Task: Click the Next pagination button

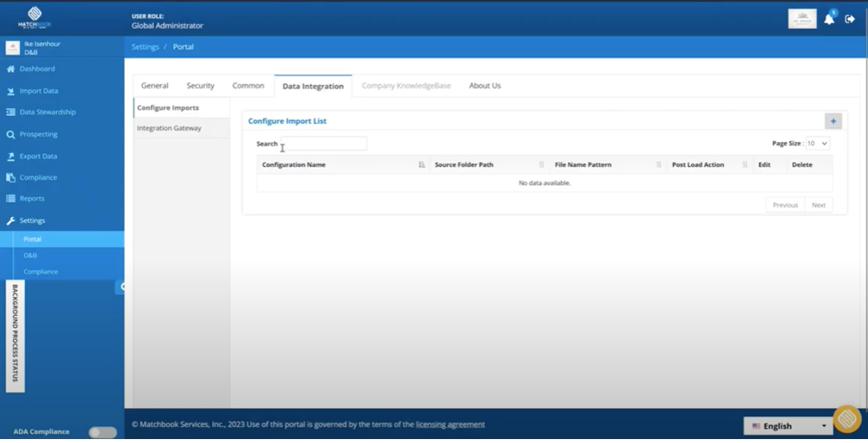Action: tap(818, 205)
